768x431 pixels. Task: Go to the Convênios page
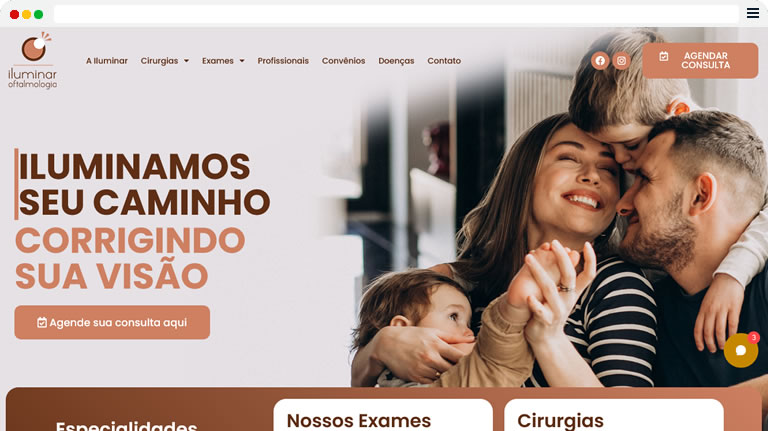[x=343, y=61]
